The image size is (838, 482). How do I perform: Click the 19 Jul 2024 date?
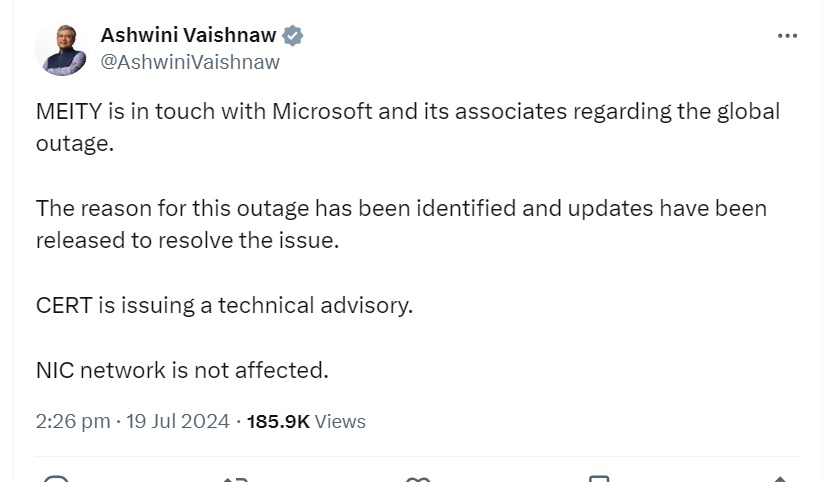[177, 421]
